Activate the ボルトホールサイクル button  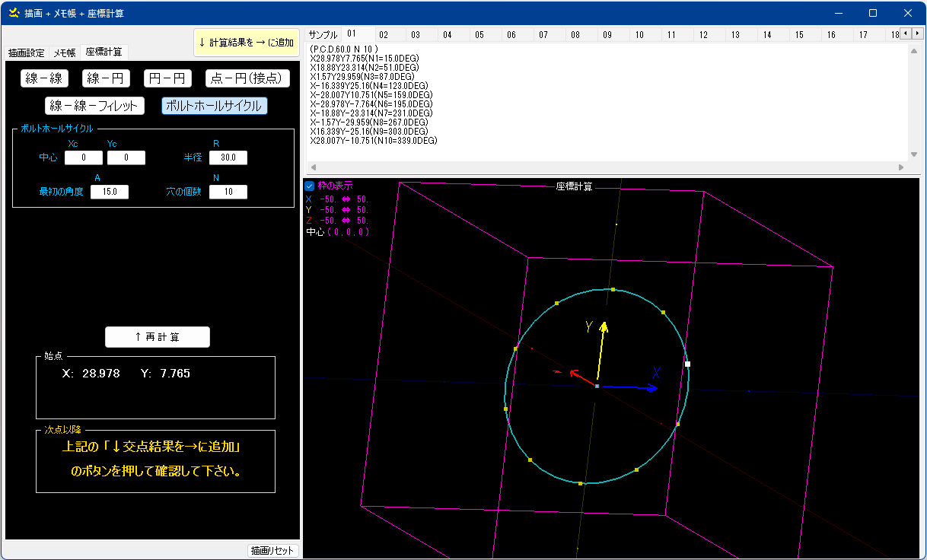tap(214, 106)
